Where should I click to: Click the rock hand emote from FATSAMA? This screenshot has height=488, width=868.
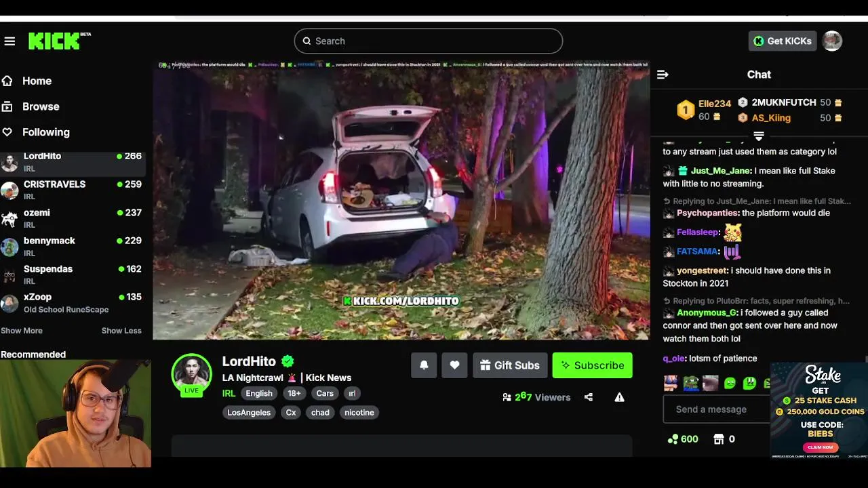coord(731,251)
